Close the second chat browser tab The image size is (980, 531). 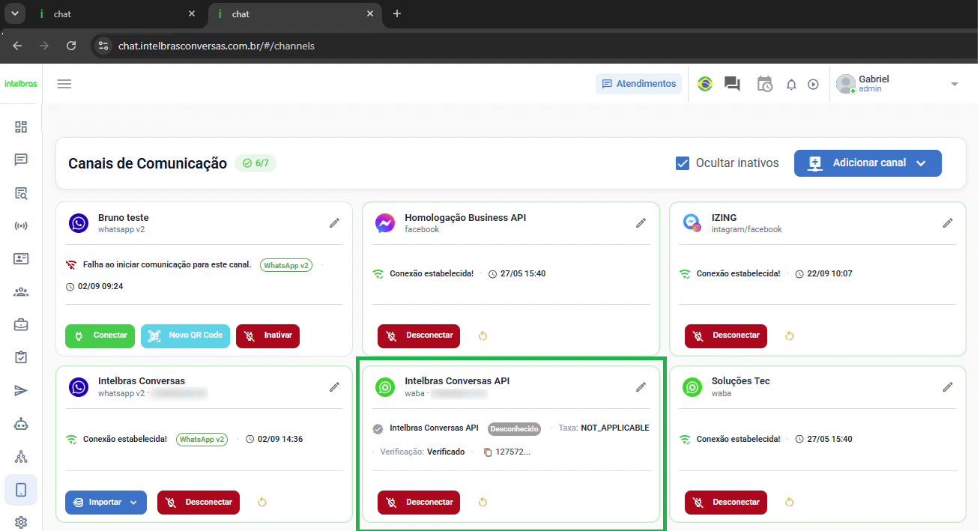coord(370,13)
